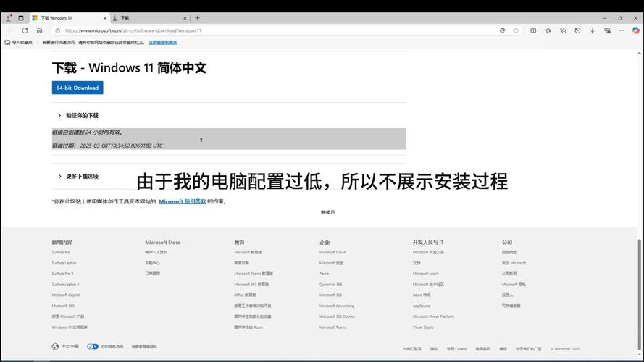View site information lock icon in address bar

(x=57, y=30)
